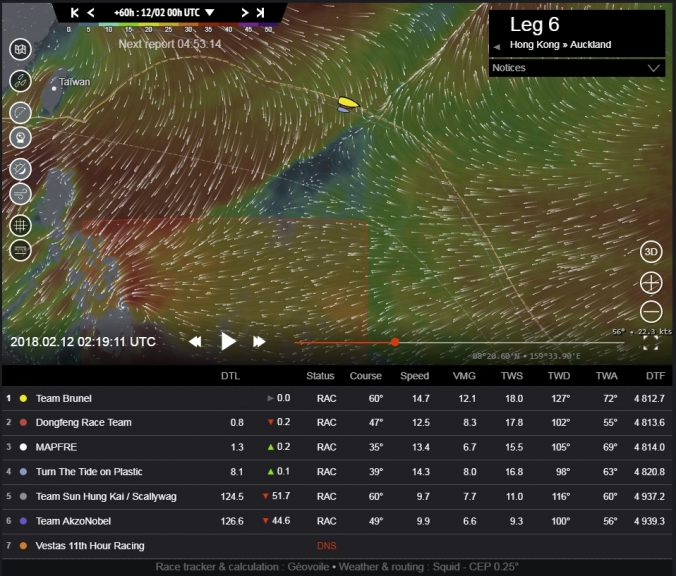
Task: Go to previous leg arrow
Action: pyautogui.click(x=497, y=47)
